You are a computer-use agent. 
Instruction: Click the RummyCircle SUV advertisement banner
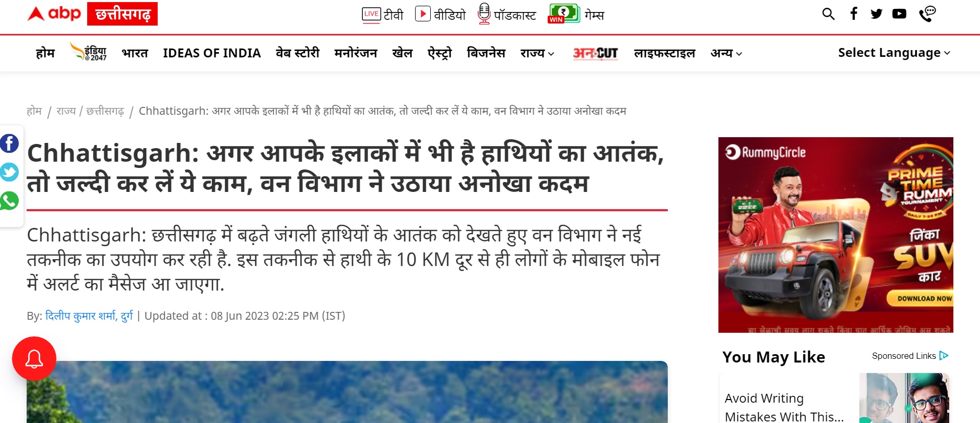(x=836, y=235)
